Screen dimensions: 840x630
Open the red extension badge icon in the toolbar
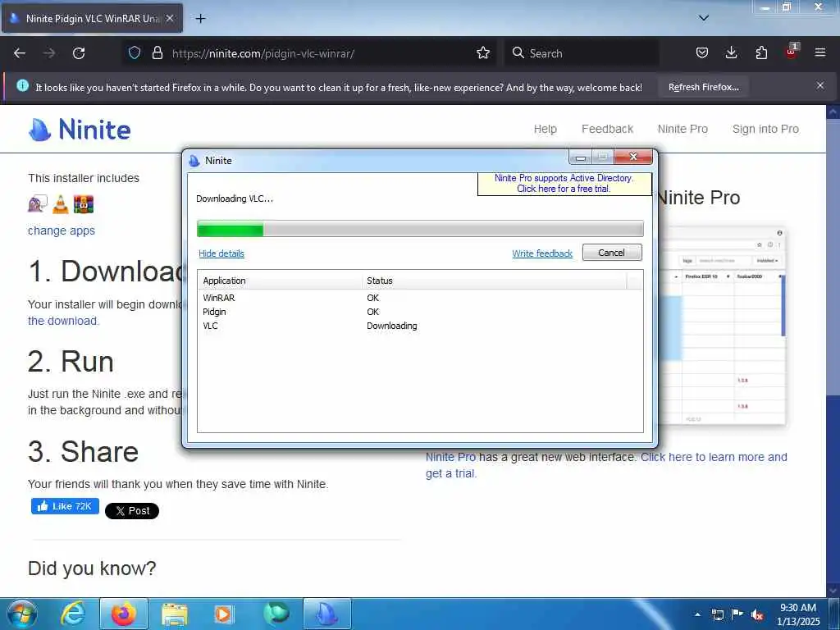click(792, 52)
